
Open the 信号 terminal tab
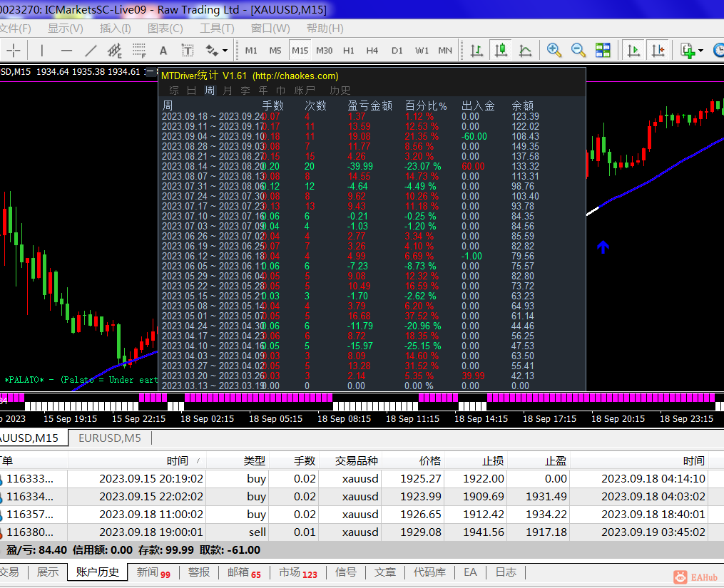click(x=346, y=572)
